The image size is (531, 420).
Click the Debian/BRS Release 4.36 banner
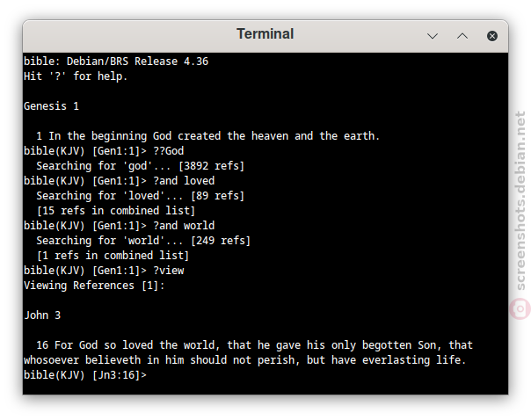click(116, 62)
